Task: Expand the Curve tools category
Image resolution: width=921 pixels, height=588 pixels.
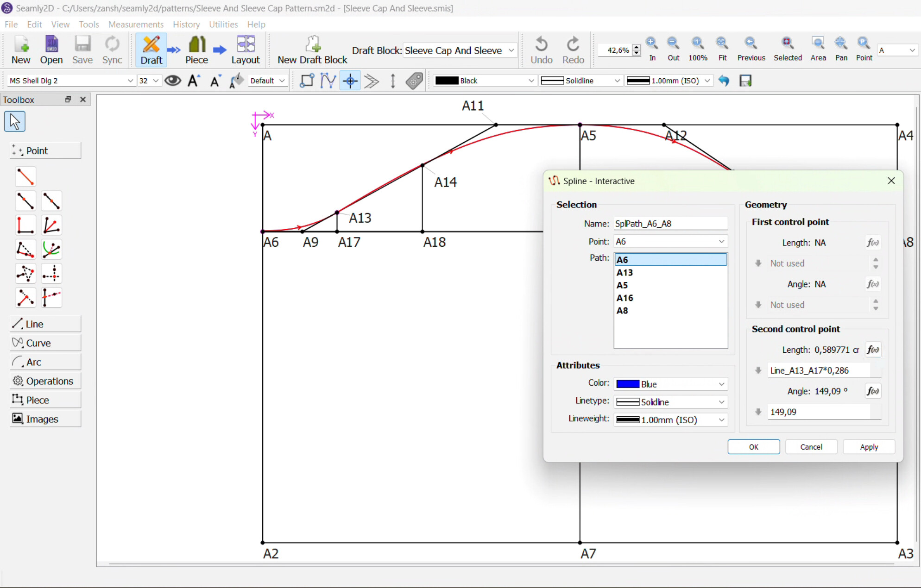Action: (x=45, y=343)
